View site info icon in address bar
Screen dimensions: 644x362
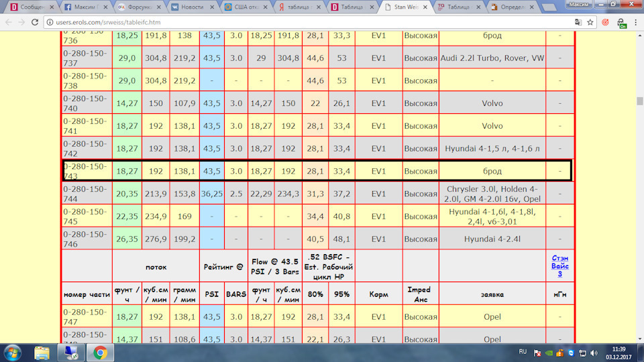(x=50, y=22)
